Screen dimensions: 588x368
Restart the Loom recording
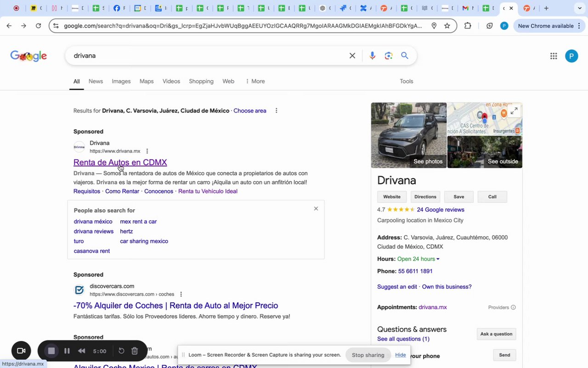[121, 351]
